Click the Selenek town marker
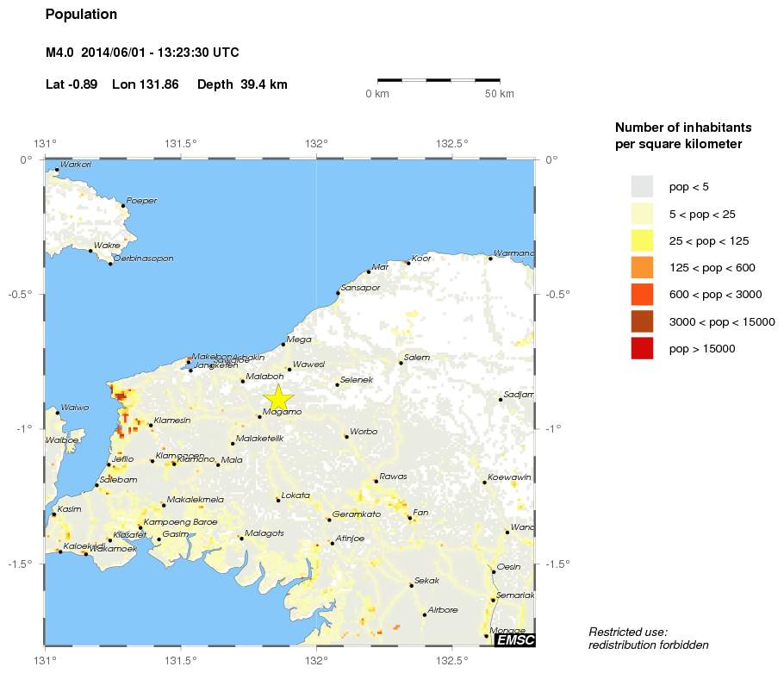The width and height of the screenshot is (784, 673). click(337, 384)
